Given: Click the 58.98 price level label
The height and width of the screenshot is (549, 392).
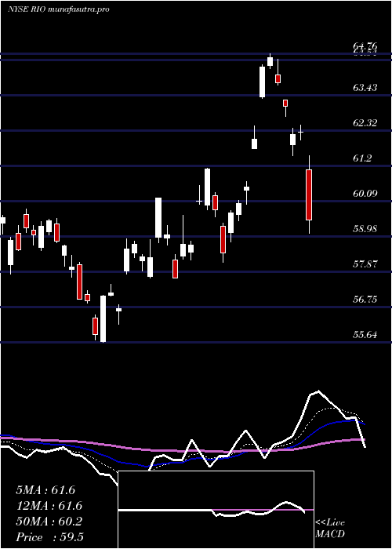Looking at the screenshot, I should (365, 229).
